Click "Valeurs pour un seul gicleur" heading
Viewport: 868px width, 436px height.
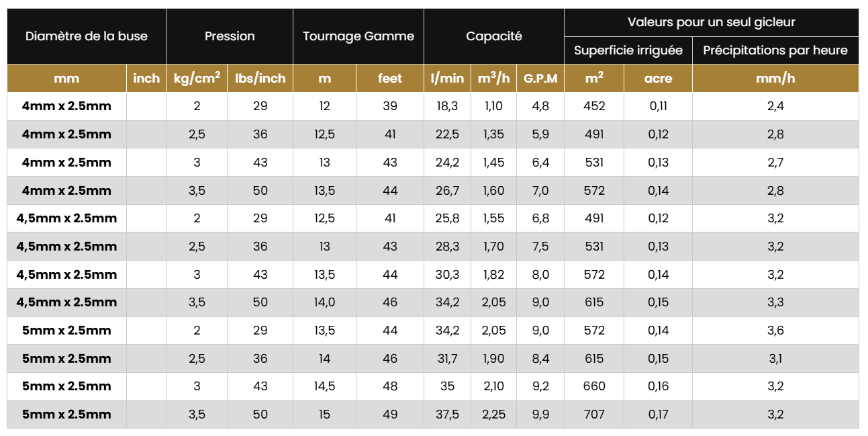(x=711, y=22)
